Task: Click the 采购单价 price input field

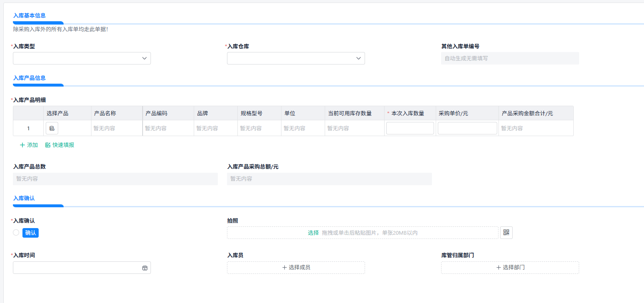Action: (x=467, y=128)
